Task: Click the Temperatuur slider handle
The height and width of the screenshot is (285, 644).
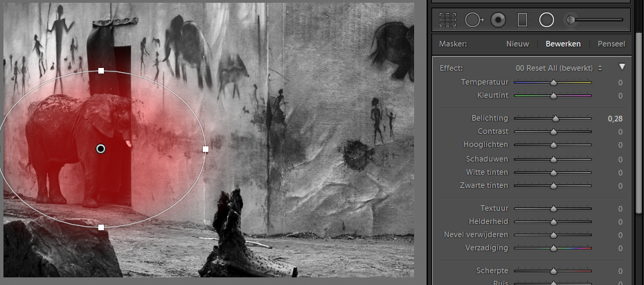Action: (553, 83)
